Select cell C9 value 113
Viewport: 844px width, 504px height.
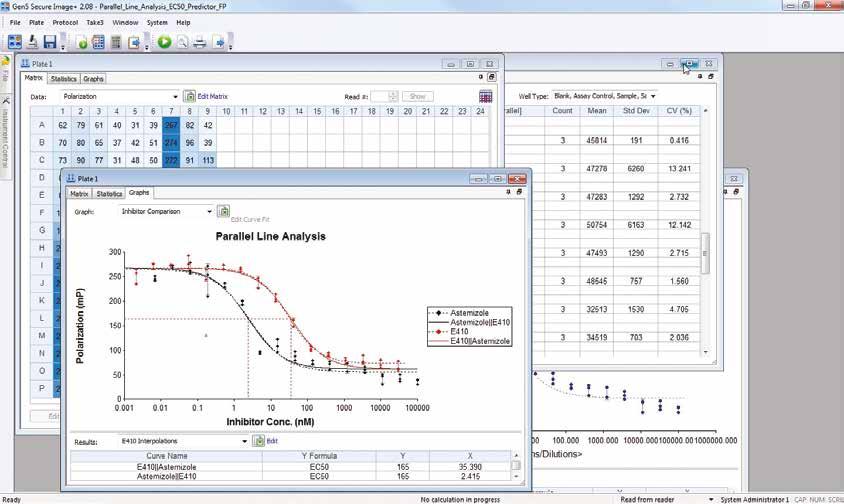(x=208, y=160)
